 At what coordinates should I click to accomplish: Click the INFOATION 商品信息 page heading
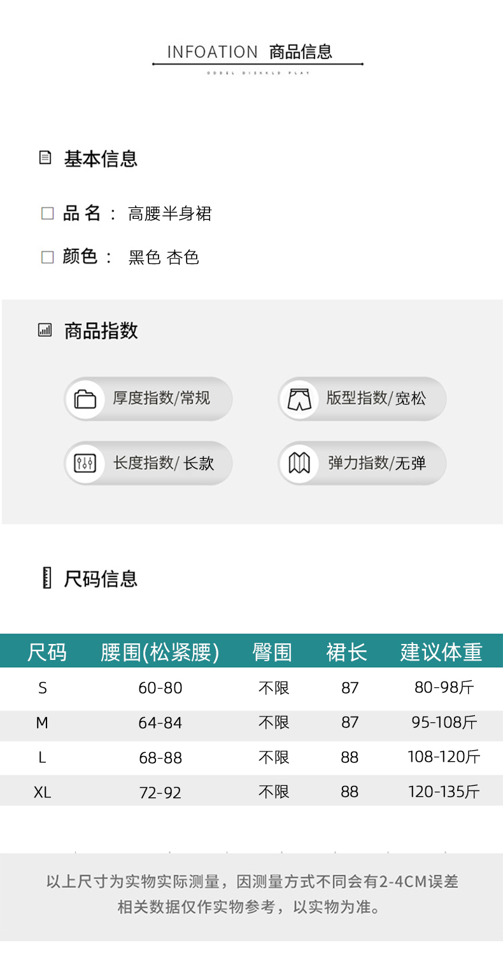pyautogui.click(x=250, y=52)
